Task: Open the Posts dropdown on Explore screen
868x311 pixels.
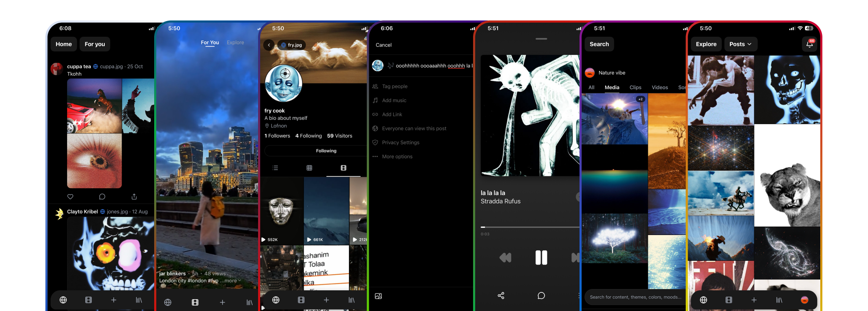Action: pyautogui.click(x=740, y=44)
